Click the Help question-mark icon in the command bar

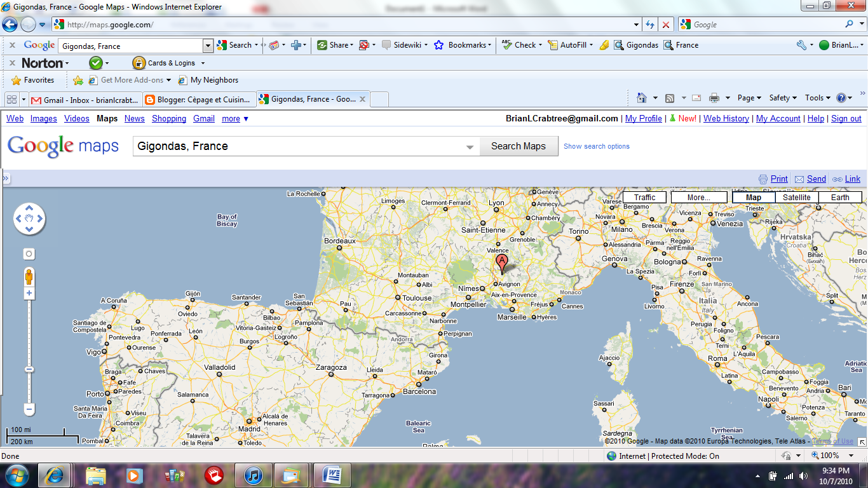click(841, 98)
